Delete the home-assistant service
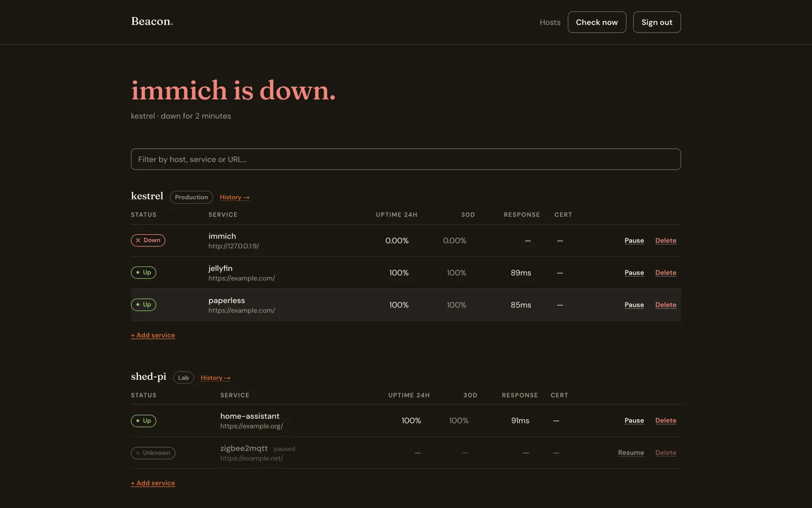The height and width of the screenshot is (508, 812). point(666,420)
